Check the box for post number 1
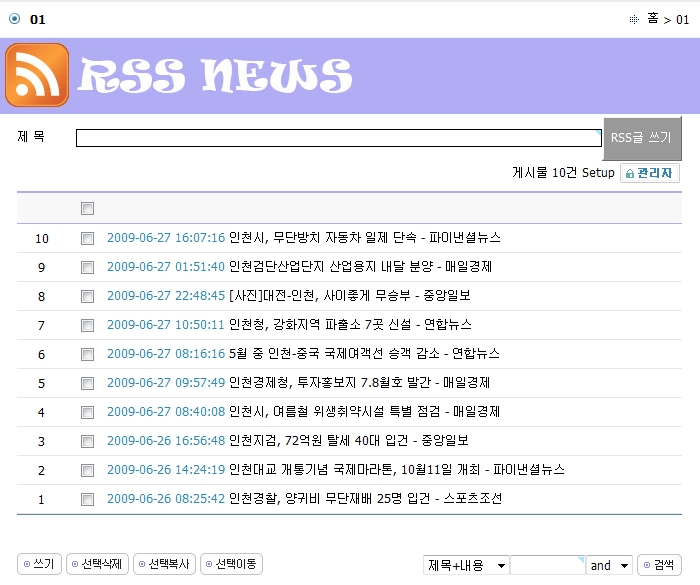The height and width of the screenshot is (585, 700). 88,499
